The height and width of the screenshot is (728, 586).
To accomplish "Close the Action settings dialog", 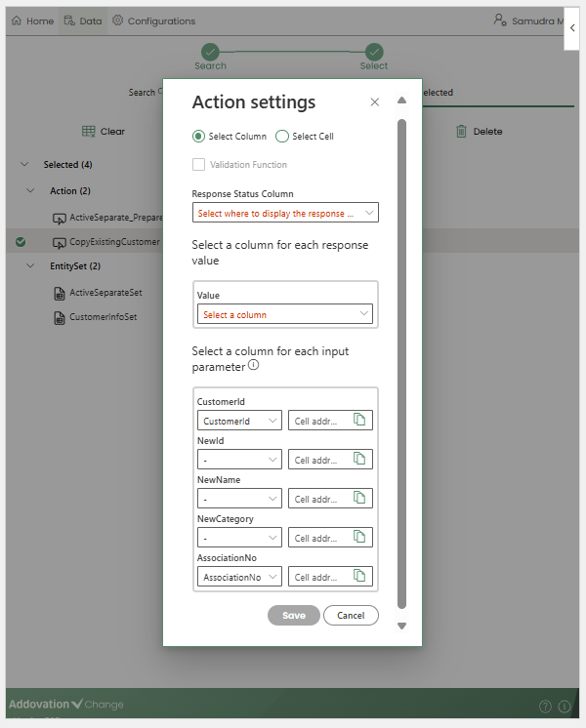I will 375,102.
